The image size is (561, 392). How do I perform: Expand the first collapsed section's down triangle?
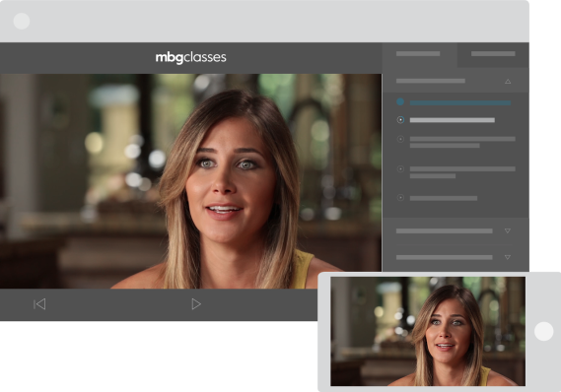(x=508, y=230)
